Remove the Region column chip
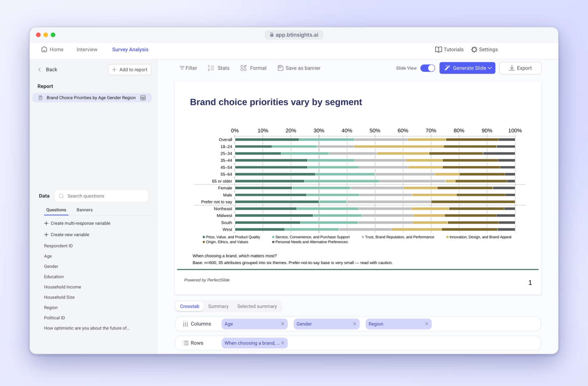 point(427,324)
